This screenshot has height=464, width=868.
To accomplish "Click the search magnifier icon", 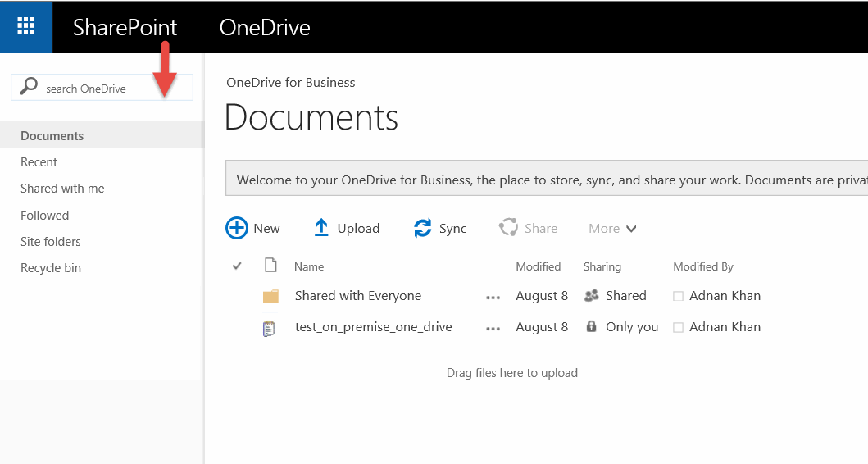I will 29,86.
